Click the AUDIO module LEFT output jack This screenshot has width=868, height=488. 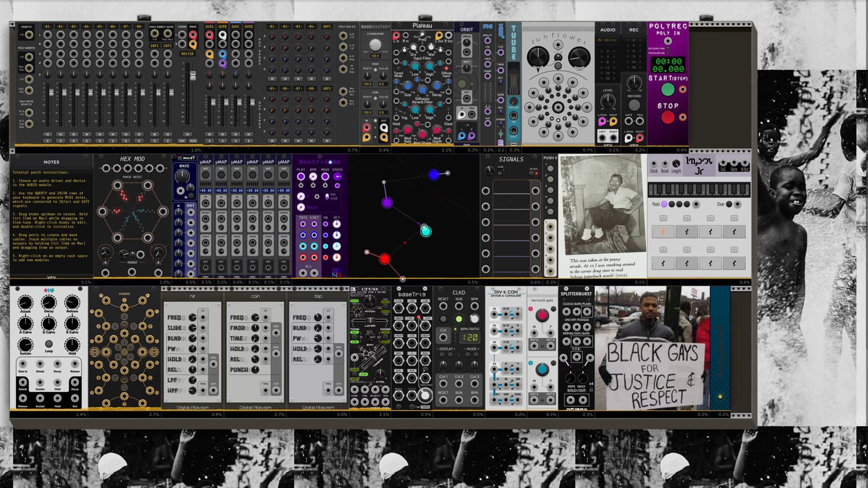point(602,138)
